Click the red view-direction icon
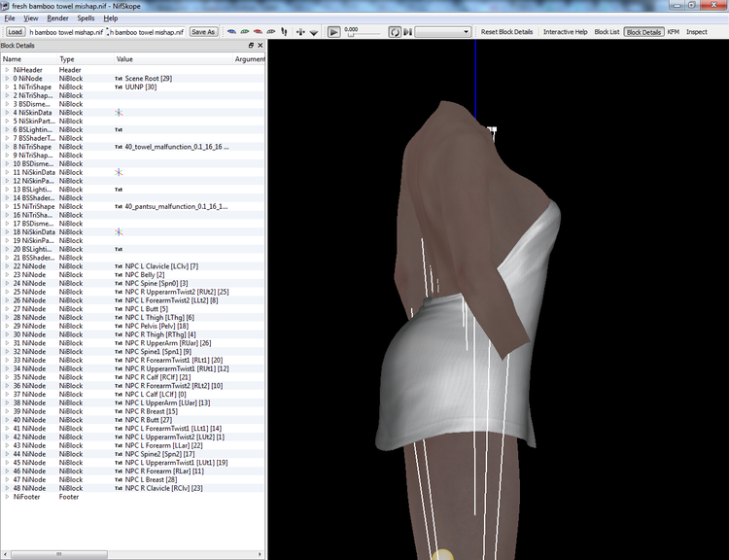 [x=258, y=32]
